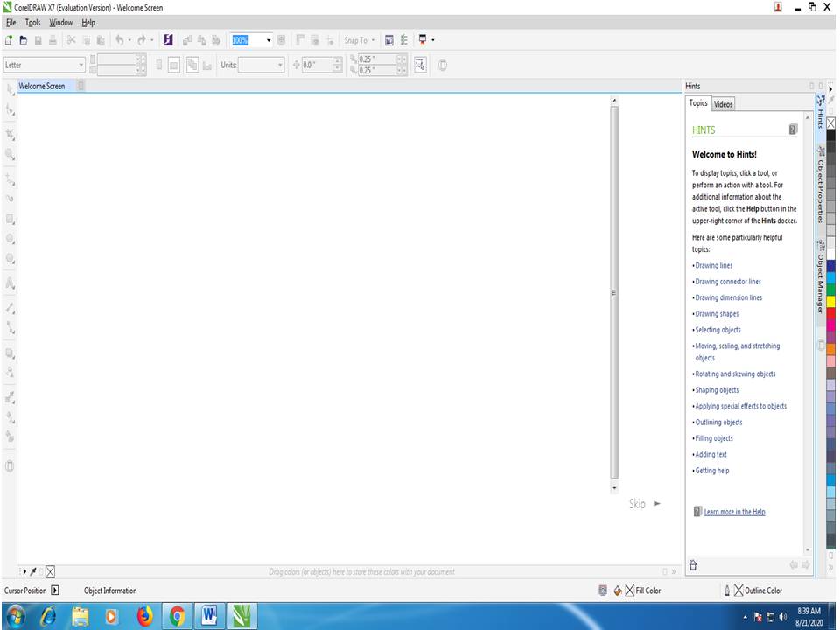Image resolution: width=840 pixels, height=630 pixels.
Task: Select the Crop tool in toolbox
Action: 10,134
